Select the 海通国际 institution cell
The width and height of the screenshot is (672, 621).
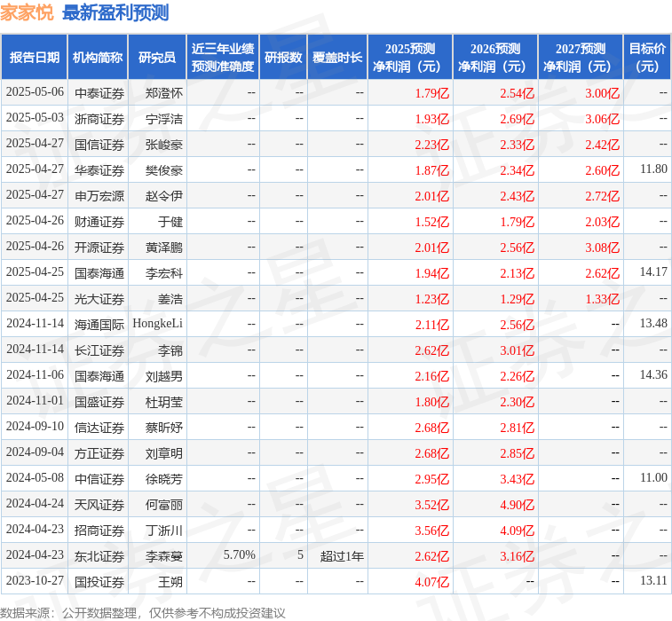coord(99,324)
